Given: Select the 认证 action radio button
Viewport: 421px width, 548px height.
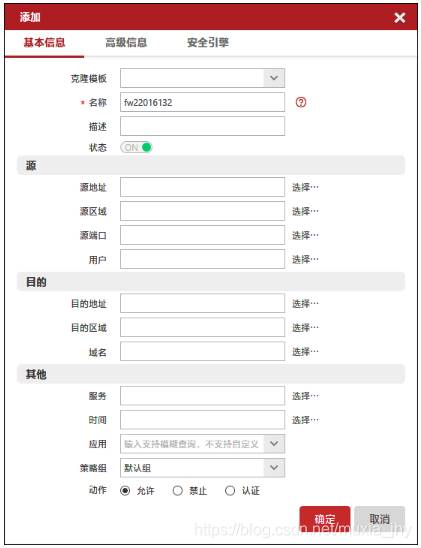Looking at the screenshot, I should [x=230, y=491].
